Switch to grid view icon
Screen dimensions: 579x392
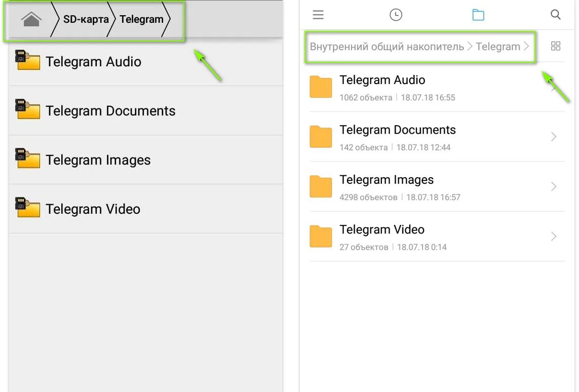point(555,46)
